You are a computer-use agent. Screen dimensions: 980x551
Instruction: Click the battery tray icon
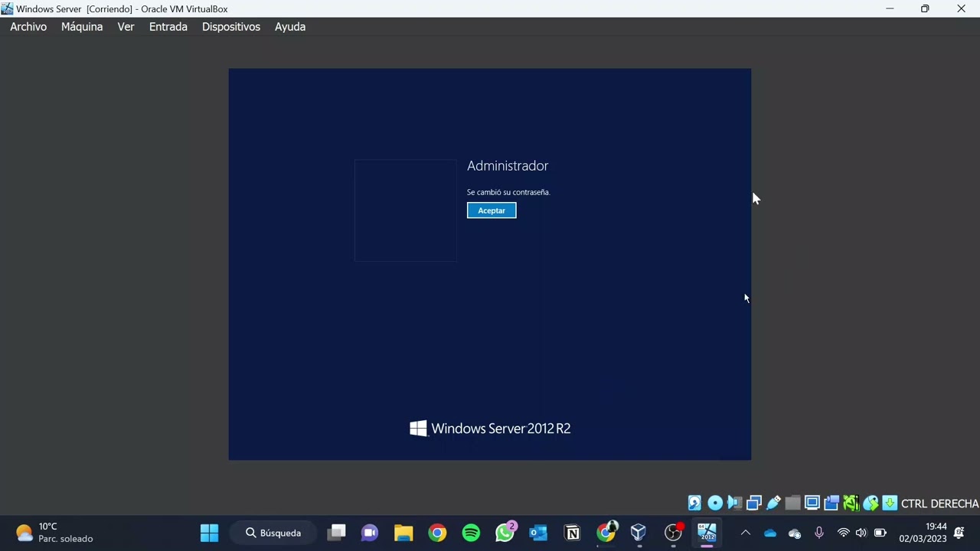click(x=880, y=533)
